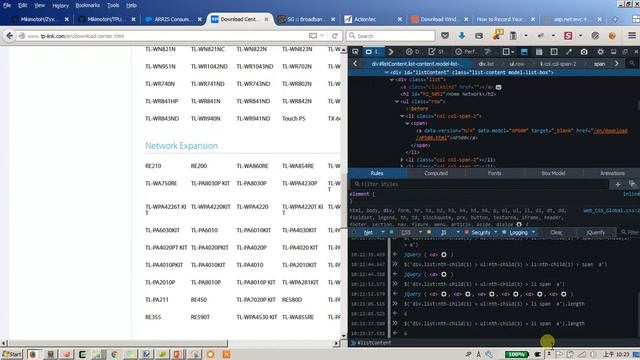Open the Tools menu

(x=113, y=5)
